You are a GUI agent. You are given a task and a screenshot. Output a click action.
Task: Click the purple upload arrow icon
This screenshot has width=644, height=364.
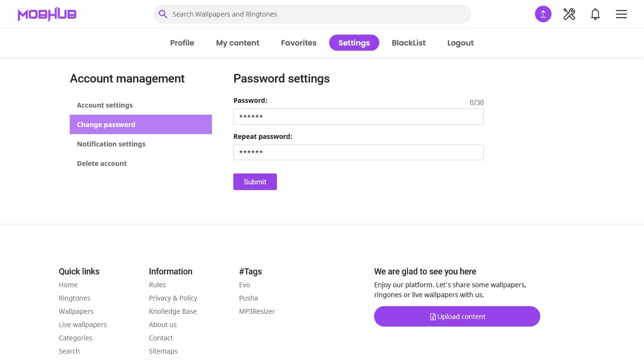543,14
